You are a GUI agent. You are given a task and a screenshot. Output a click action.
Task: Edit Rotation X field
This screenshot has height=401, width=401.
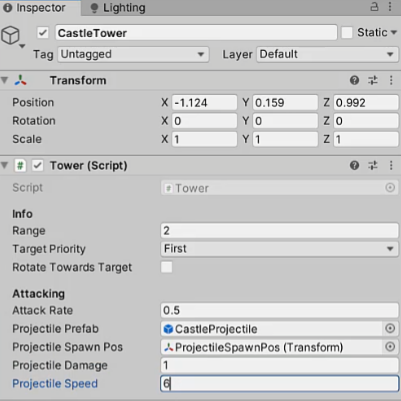(204, 121)
